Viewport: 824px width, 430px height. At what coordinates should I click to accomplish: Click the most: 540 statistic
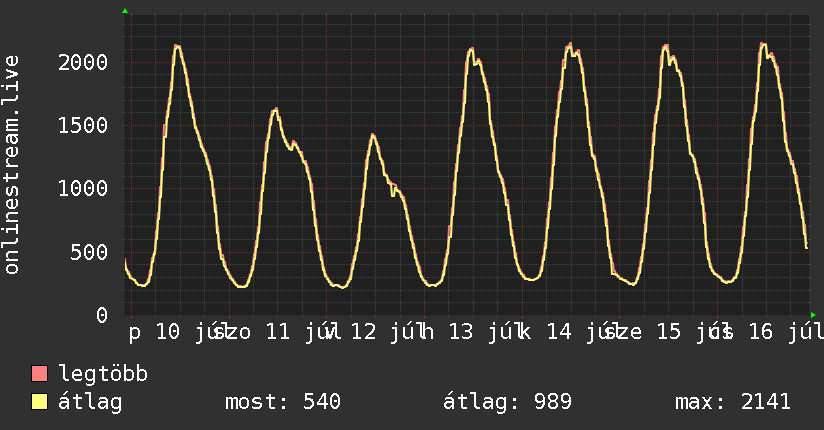[x=283, y=402]
